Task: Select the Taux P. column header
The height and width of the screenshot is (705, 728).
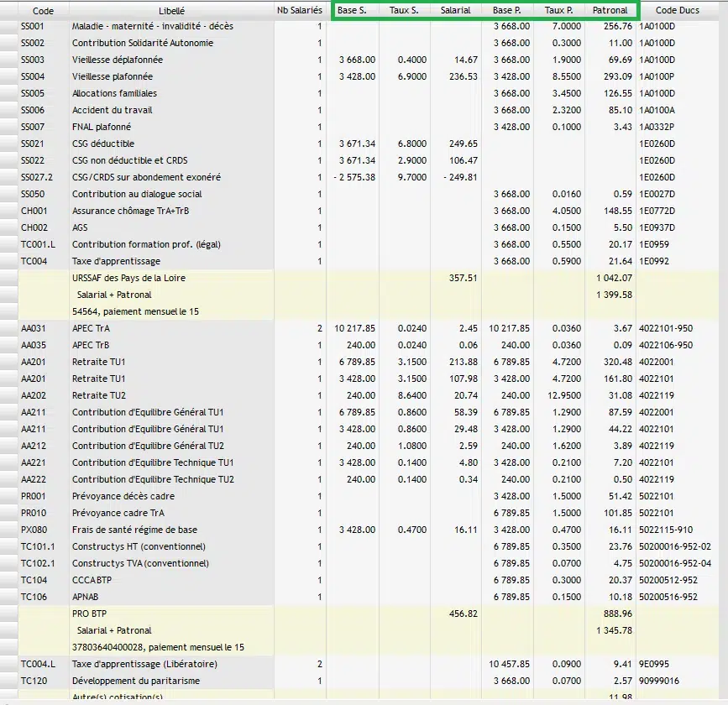Action: pos(558,11)
